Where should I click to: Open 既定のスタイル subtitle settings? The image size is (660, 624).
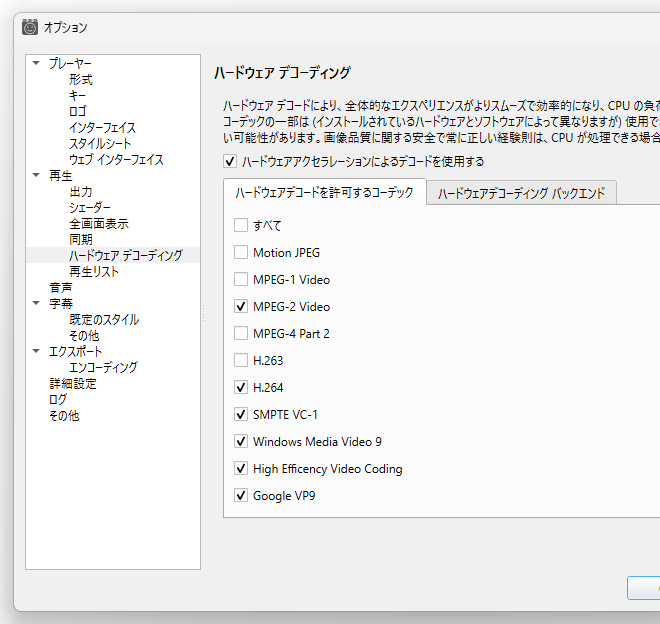point(104,319)
